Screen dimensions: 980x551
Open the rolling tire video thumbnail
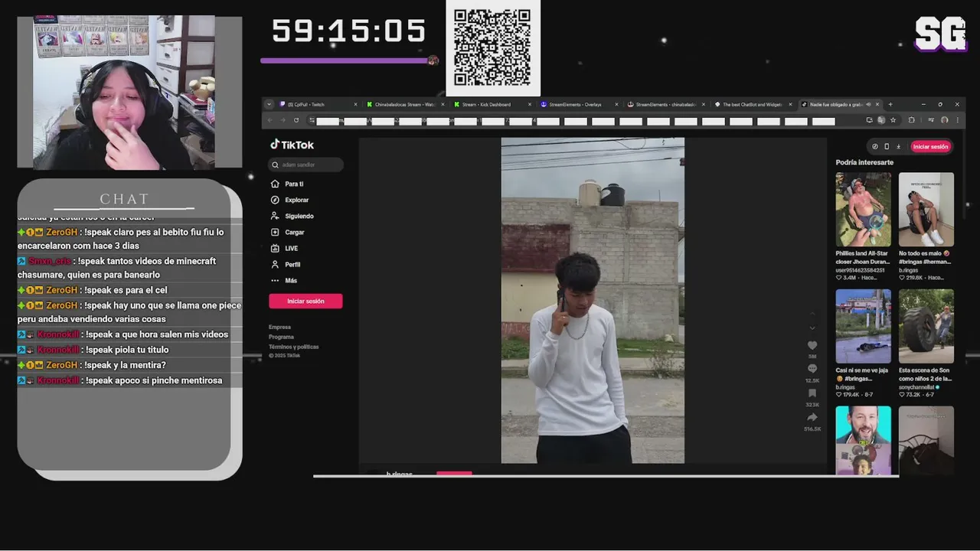coord(926,326)
